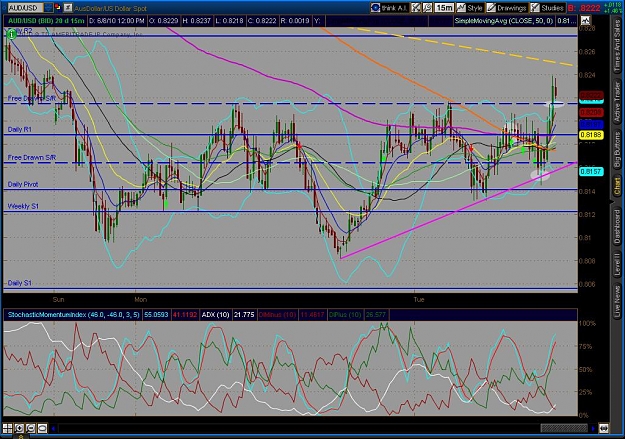Click the AUD/USD symbol input field
Screen dimensions: 625x439
(x=25, y=8)
